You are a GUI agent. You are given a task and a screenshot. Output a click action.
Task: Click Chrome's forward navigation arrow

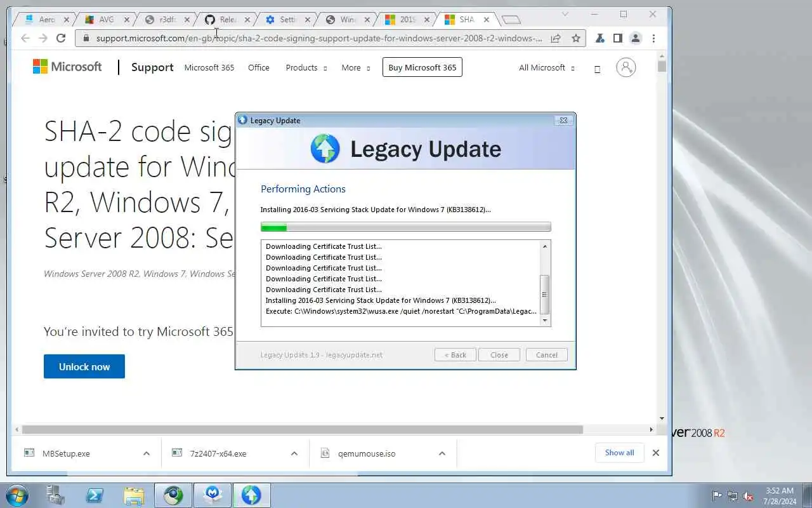tap(43, 38)
